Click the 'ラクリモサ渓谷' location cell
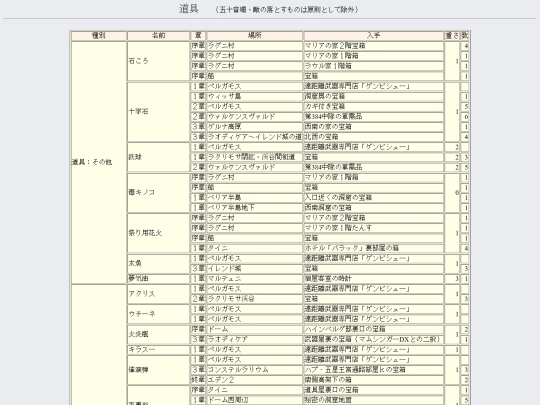This screenshot has height=405, width=540. coord(255,299)
